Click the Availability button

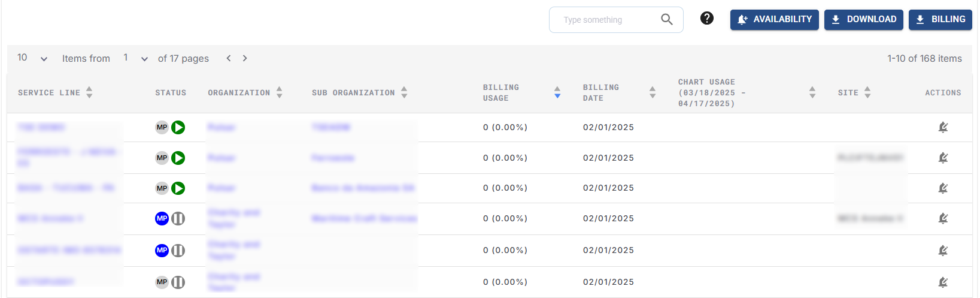[774, 20]
